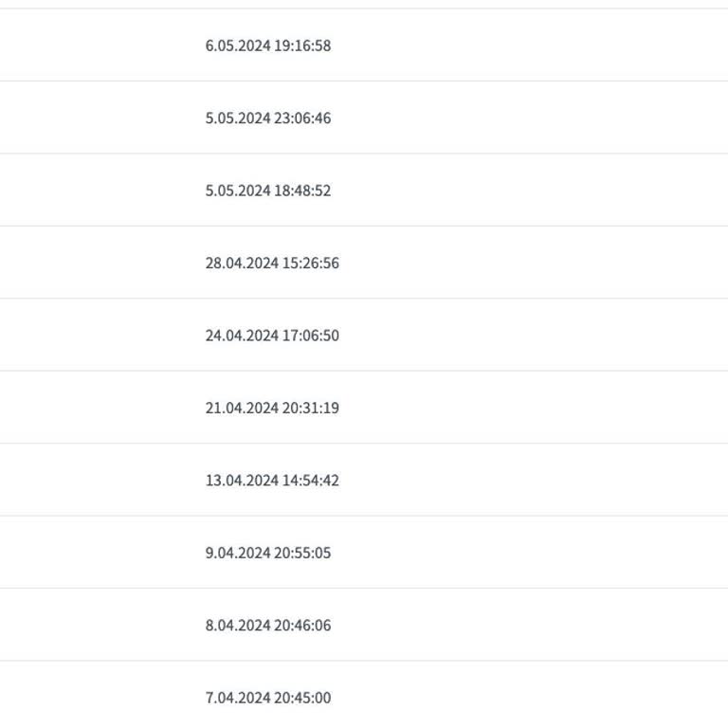Screen dimensions: 728x728
Task: Select the date 24.04.2024
Action: coord(242,336)
